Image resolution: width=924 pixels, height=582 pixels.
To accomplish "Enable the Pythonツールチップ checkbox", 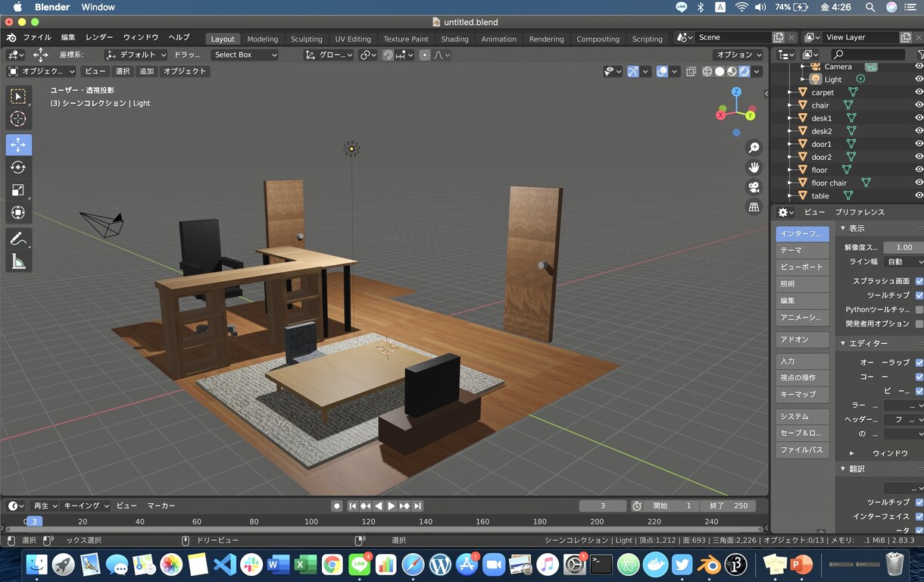I will [919, 310].
